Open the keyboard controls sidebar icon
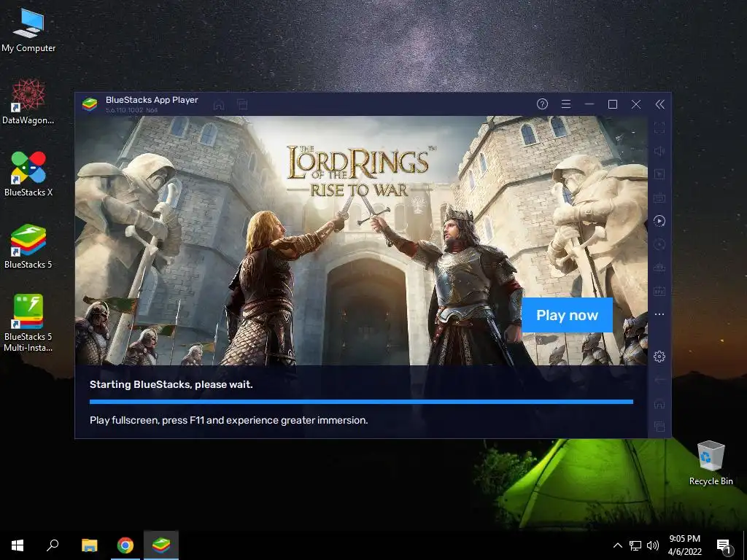The width and height of the screenshot is (747, 560). click(x=659, y=198)
